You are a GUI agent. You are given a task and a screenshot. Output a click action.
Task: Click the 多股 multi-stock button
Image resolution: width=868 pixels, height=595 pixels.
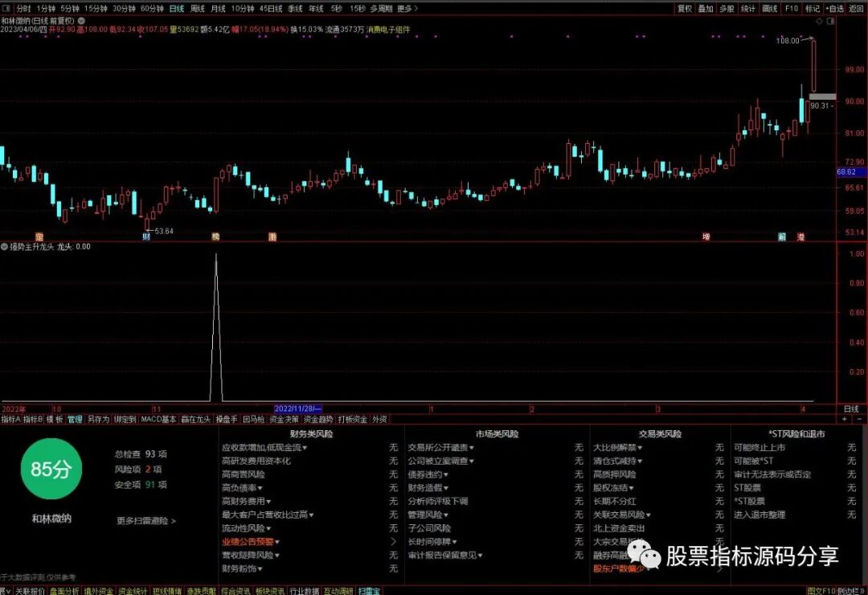tap(727, 8)
